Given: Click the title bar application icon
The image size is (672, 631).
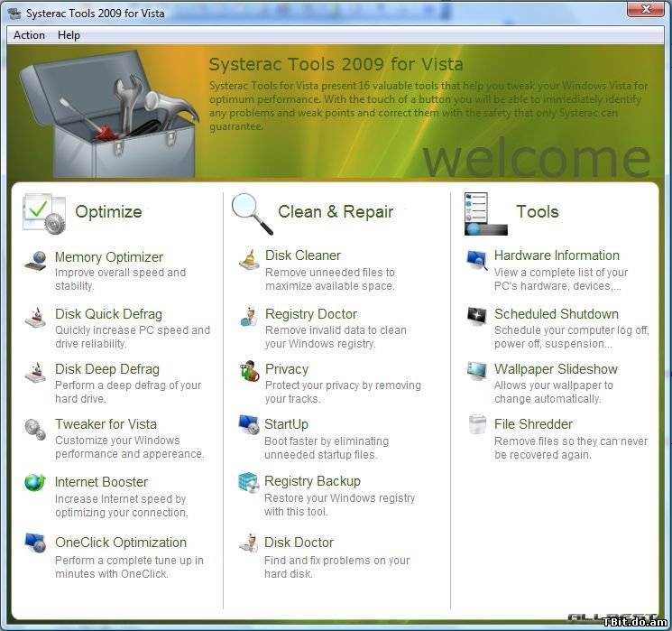Looking at the screenshot, I should point(14,14).
